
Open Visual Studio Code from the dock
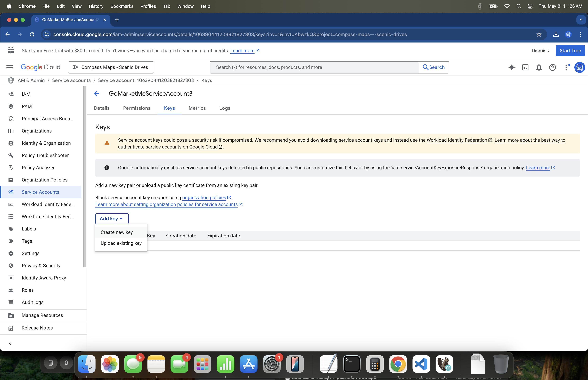(x=421, y=364)
